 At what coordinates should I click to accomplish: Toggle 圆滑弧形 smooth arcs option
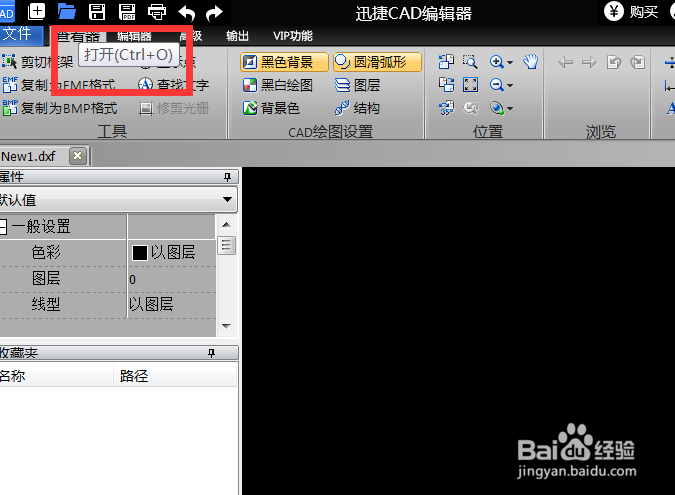click(377, 62)
